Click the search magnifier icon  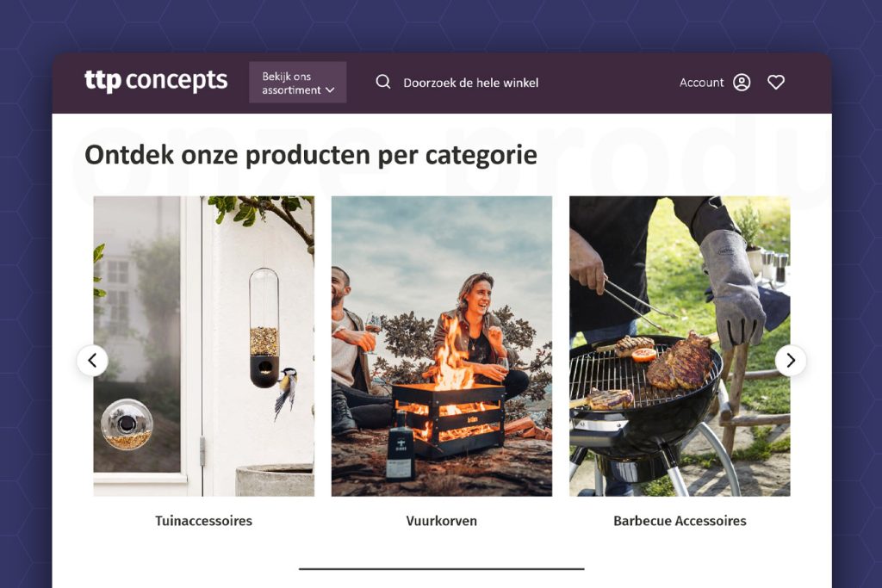pyautogui.click(x=383, y=82)
